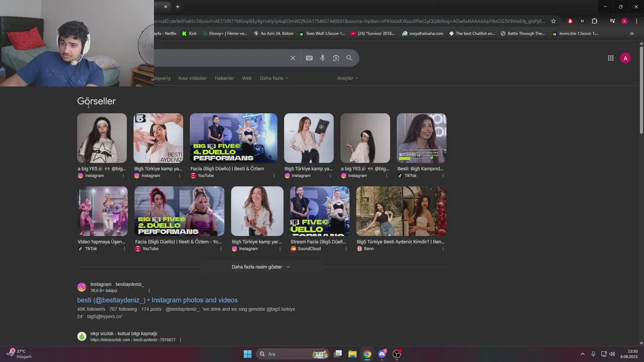Open taskbar volume control
This screenshot has height=362, width=644.
click(x=612, y=354)
